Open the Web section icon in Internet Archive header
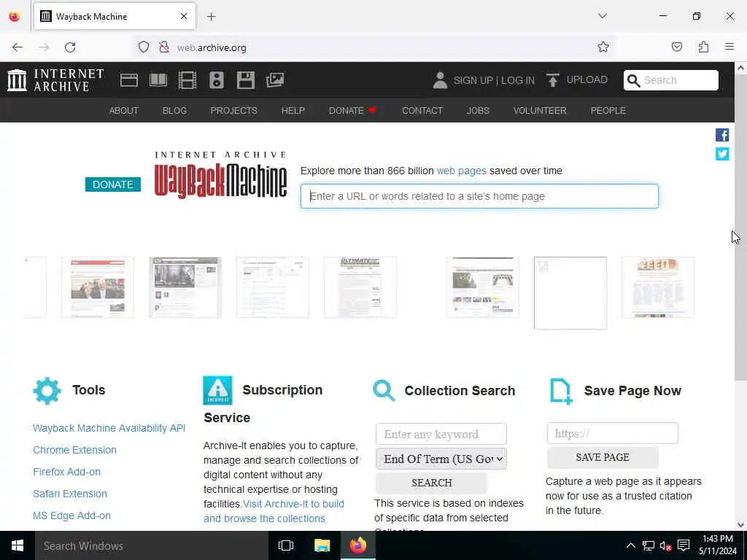The height and width of the screenshot is (560, 747). pyautogui.click(x=129, y=80)
